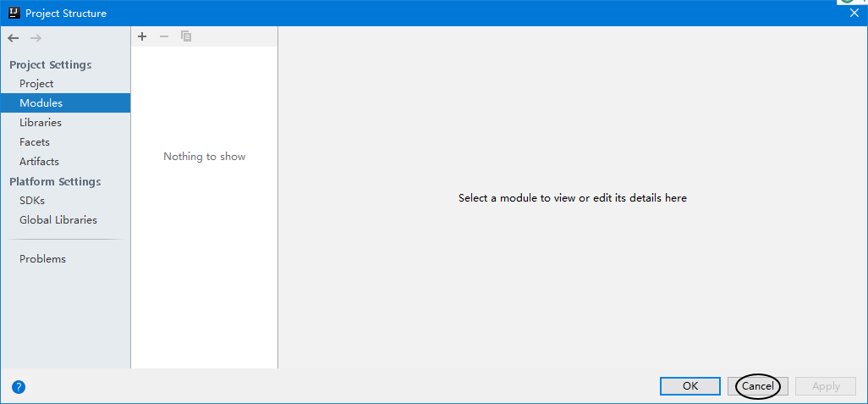The width and height of the screenshot is (868, 404).
Task: Open the Libraries settings section
Action: 41,123
